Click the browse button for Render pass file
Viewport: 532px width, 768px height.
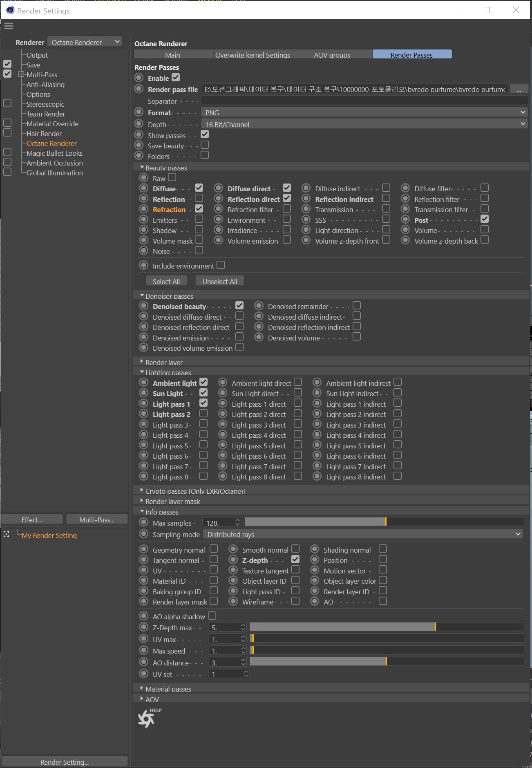tap(519, 89)
